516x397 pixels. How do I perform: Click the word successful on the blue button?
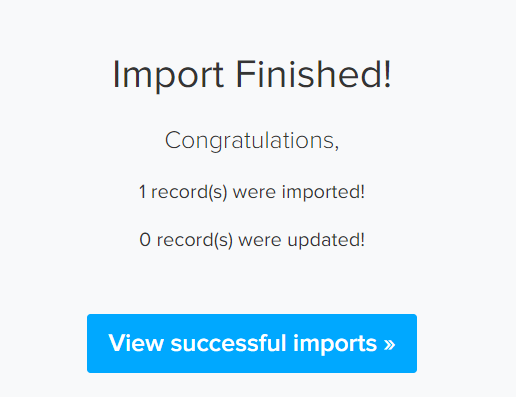click(x=229, y=343)
